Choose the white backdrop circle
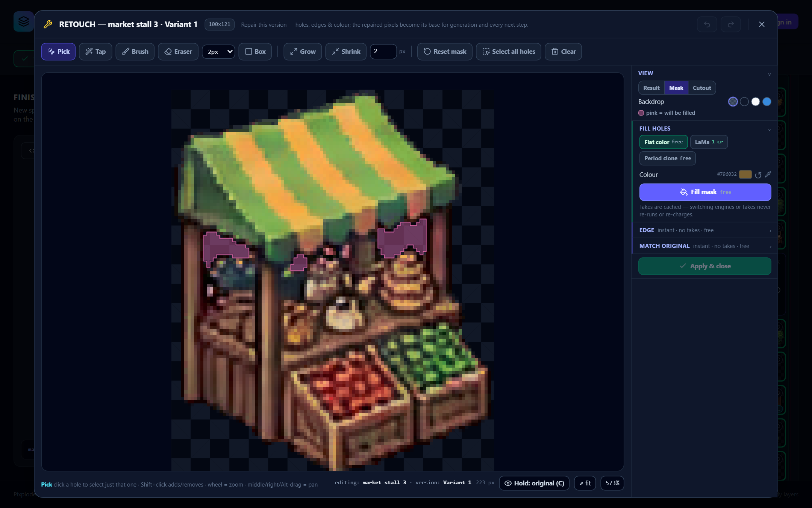The width and height of the screenshot is (812, 508). 756,102
